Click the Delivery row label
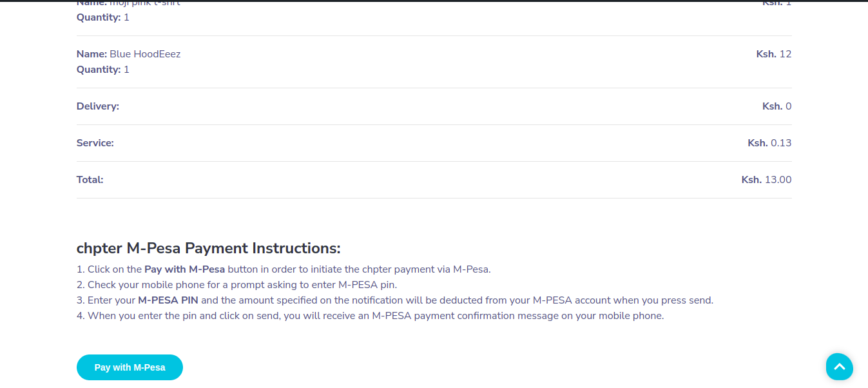The height and width of the screenshot is (388, 868). click(98, 106)
